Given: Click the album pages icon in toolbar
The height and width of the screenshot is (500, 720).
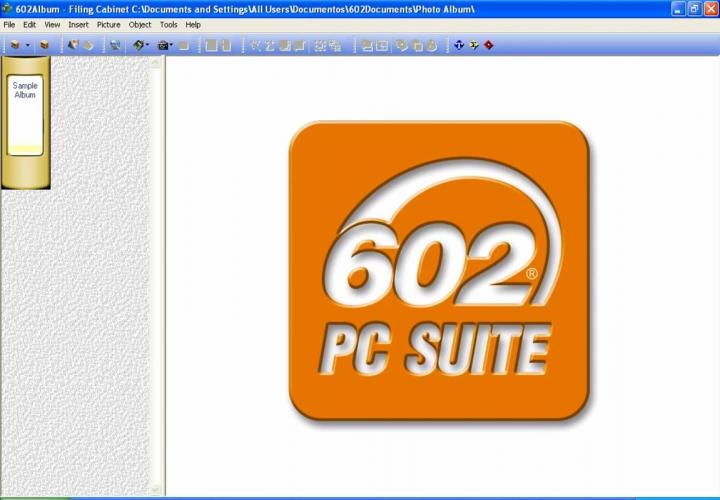Looking at the screenshot, I should click(x=73, y=45).
